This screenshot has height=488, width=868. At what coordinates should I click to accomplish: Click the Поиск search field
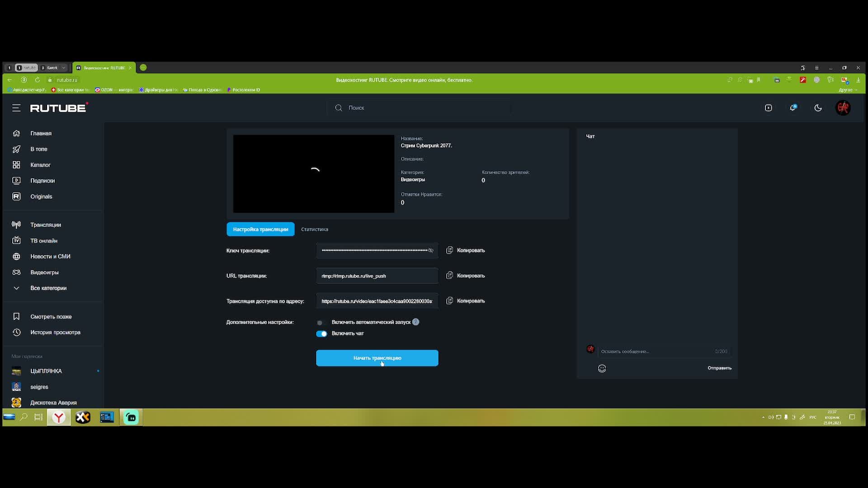tap(420, 108)
